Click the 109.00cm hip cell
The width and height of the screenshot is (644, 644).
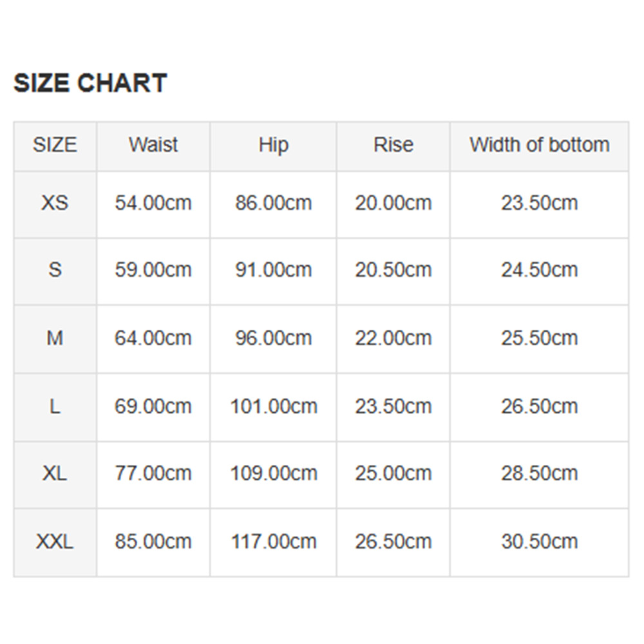273,473
